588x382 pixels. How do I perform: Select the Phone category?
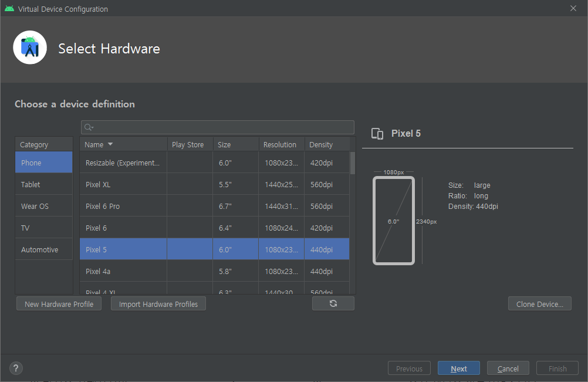[44, 163]
